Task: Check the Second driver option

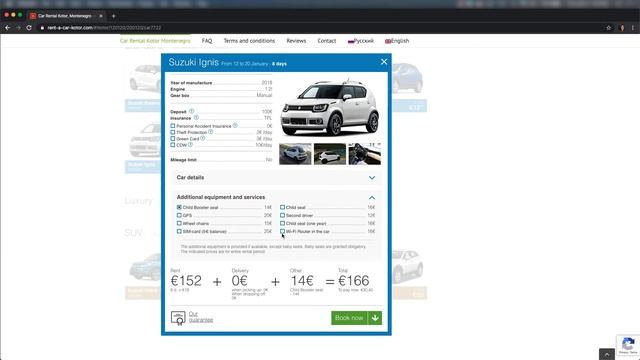Action: click(x=282, y=215)
